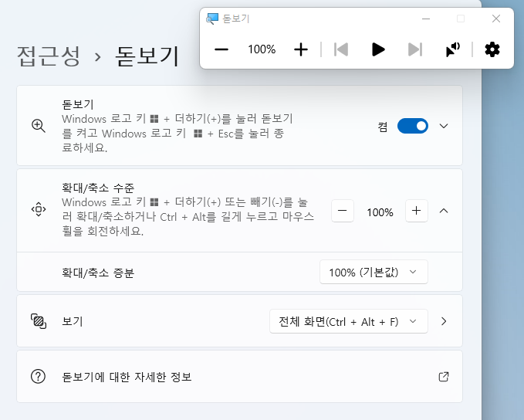Minimize the 돋보기 toolbar window
This screenshot has width=524, height=420.
426,19
